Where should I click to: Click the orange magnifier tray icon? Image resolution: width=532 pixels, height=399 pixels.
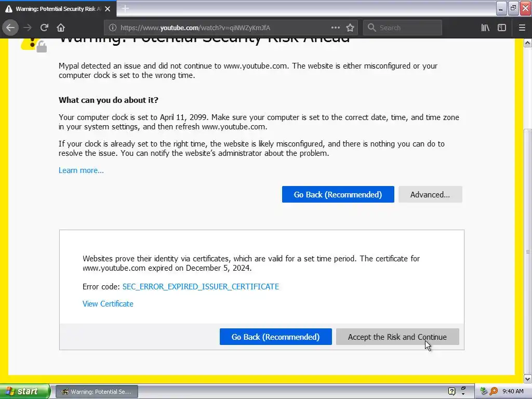coord(494,391)
